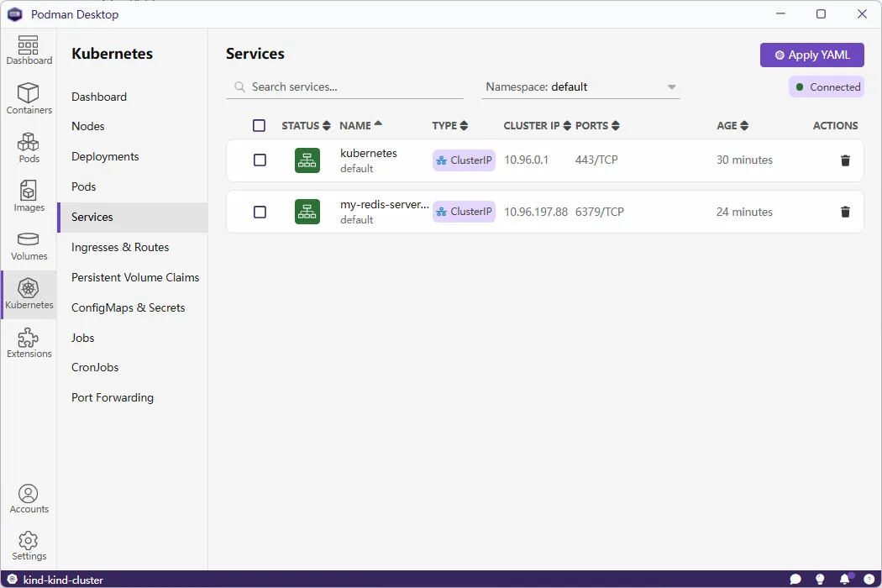This screenshot has height=588, width=882.
Task: Open the Nodes menu item
Action: (87, 126)
